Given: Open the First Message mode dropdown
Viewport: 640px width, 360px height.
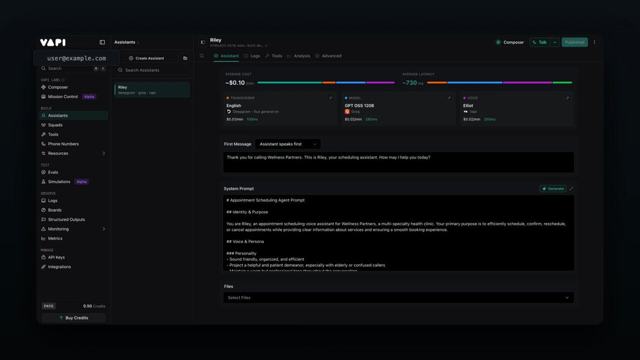Looking at the screenshot, I should click(x=288, y=144).
